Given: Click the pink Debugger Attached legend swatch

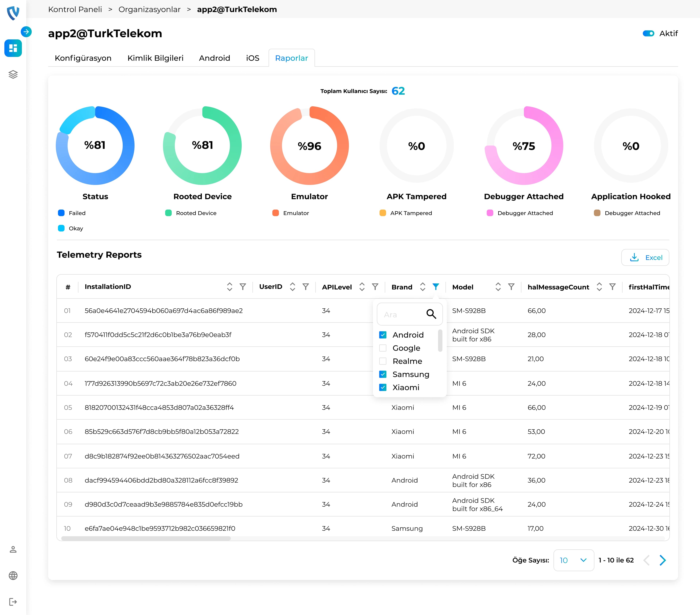Looking at the screenshot, I should [490, 213].
